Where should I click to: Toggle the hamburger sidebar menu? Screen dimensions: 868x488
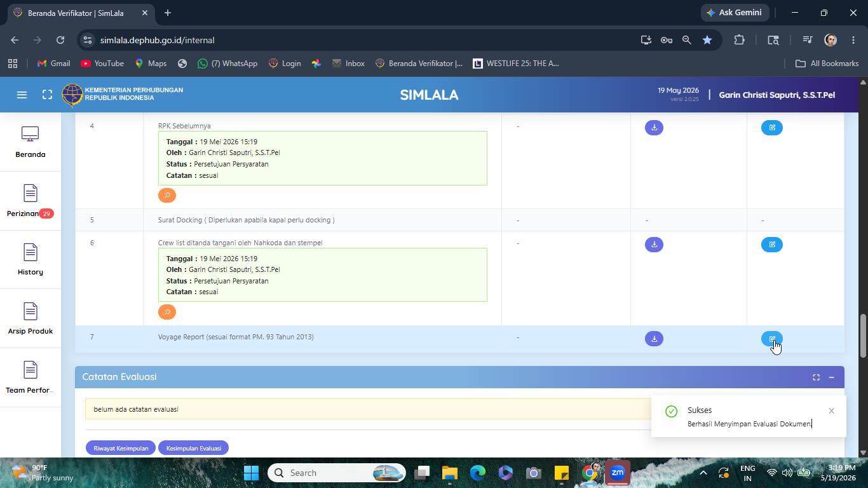(22, 95)
